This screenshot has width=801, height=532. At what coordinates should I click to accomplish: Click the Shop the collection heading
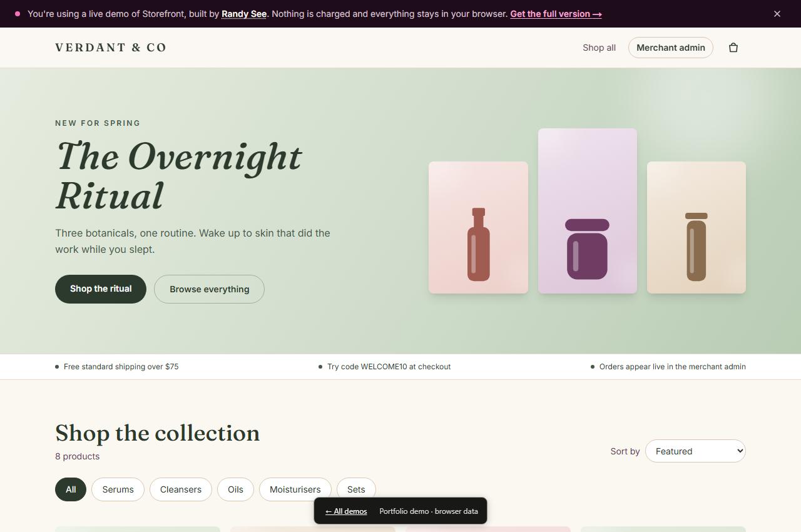coord(157,433)
